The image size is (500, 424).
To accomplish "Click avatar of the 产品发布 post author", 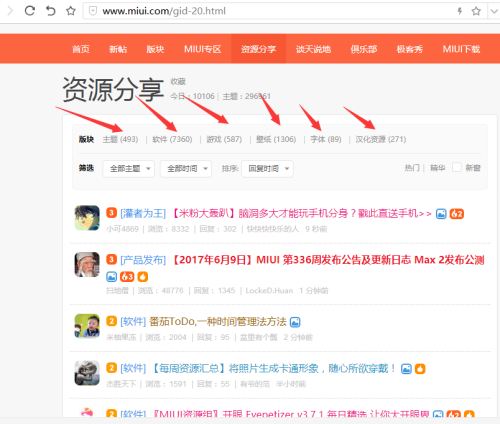I will coord(87,265).
